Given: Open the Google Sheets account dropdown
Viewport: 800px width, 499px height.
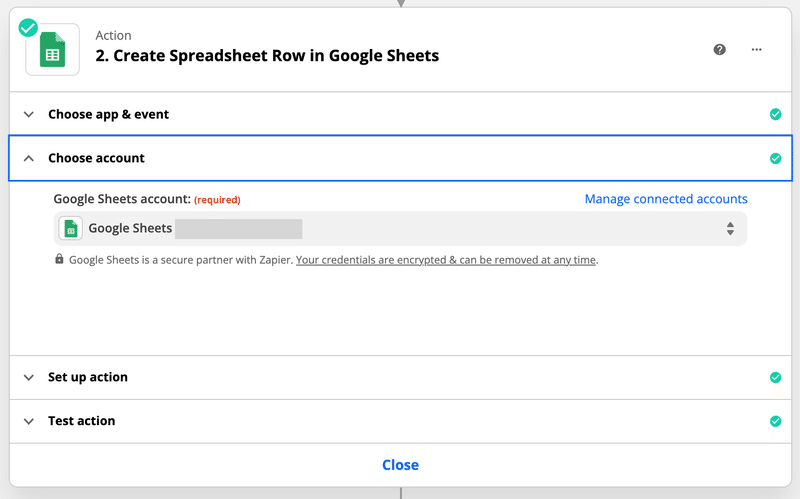Looking at the screenshot, I should (400, 229).
